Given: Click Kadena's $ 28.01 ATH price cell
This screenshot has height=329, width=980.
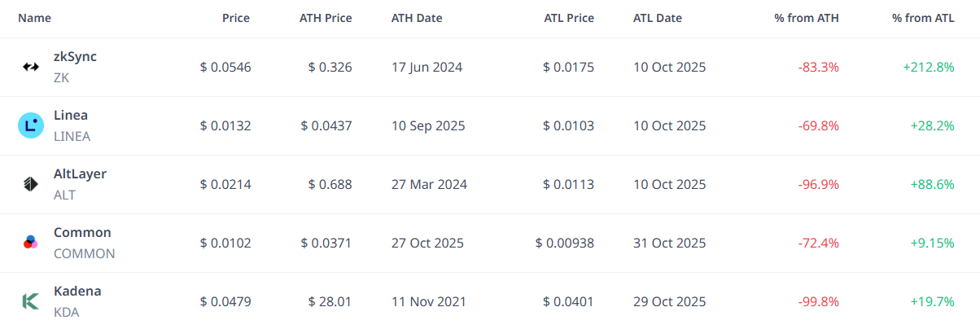Looking at the screenshot, I should 330,301.
